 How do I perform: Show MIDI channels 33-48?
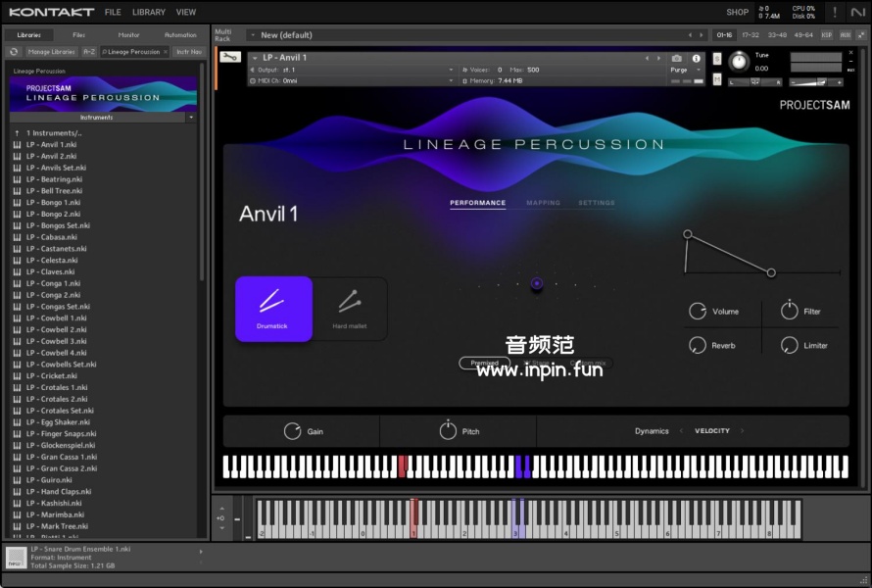point(777,35)
